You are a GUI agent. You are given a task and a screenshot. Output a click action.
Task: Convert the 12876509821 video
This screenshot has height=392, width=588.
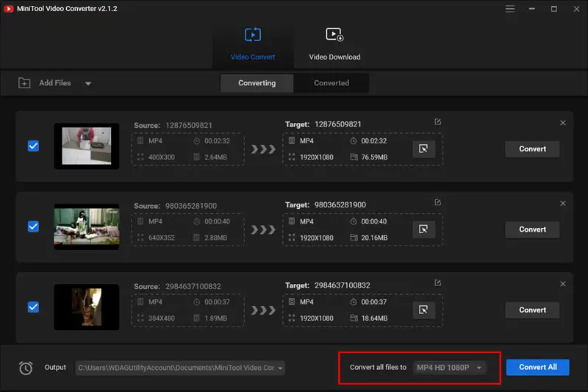coord(532,149)
